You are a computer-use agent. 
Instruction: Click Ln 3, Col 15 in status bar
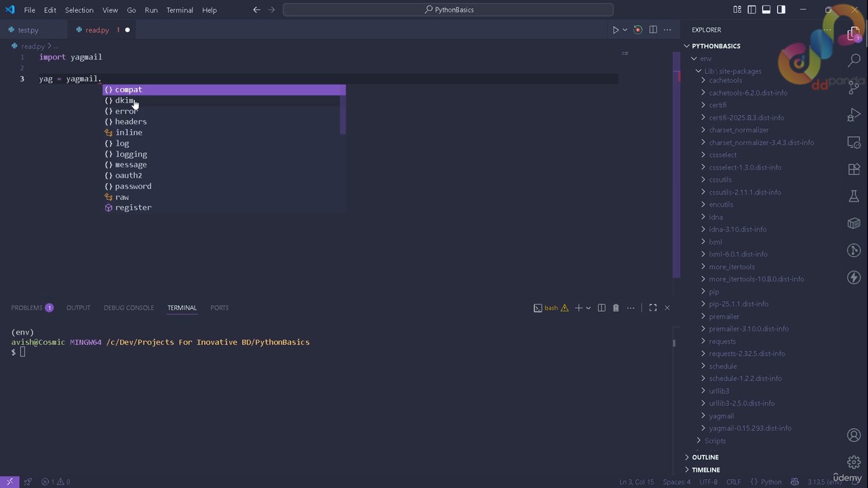coord(636,482)
